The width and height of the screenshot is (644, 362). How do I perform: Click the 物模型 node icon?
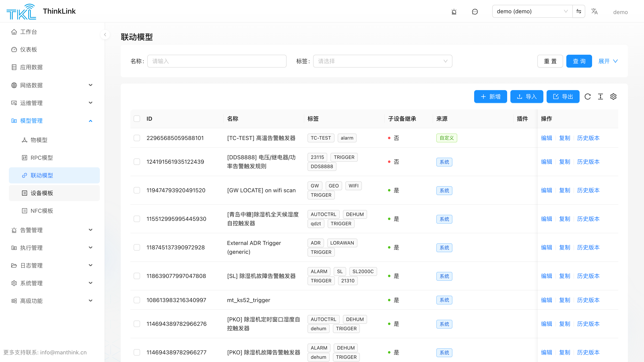click(x=25, y=140)
